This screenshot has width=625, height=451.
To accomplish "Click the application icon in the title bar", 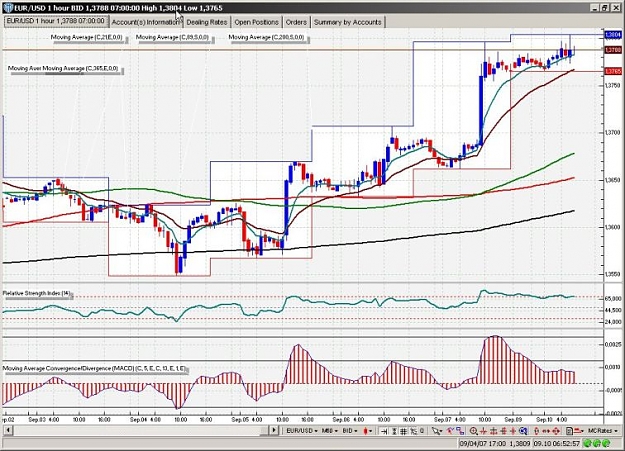I will tap(7, 8).
